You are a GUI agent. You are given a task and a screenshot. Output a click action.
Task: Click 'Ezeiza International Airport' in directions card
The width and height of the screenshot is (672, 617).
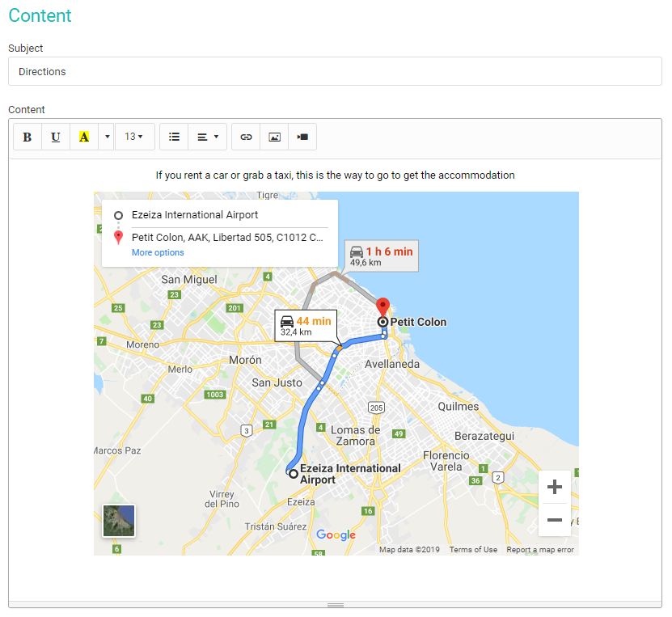195,214
